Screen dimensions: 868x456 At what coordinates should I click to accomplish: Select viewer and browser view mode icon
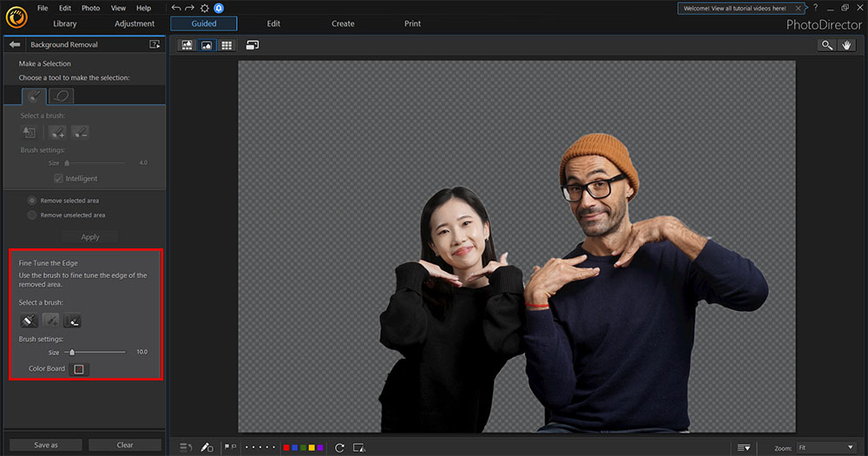[x=187, y=45]
